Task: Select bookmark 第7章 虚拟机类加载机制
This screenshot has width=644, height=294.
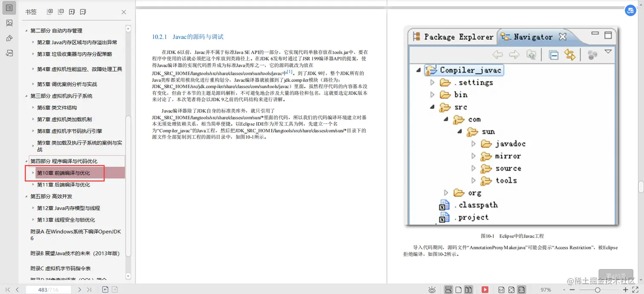Action: 64,120
